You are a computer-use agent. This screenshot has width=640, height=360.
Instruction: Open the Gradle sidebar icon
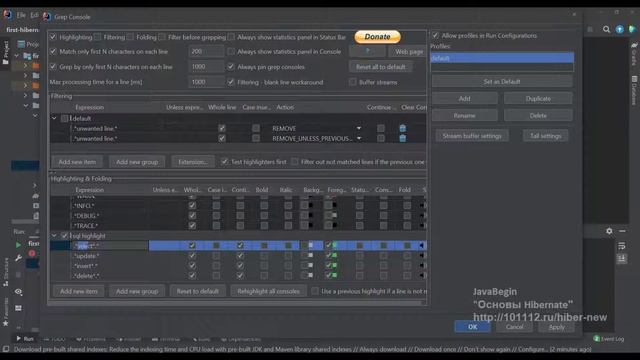634,45
